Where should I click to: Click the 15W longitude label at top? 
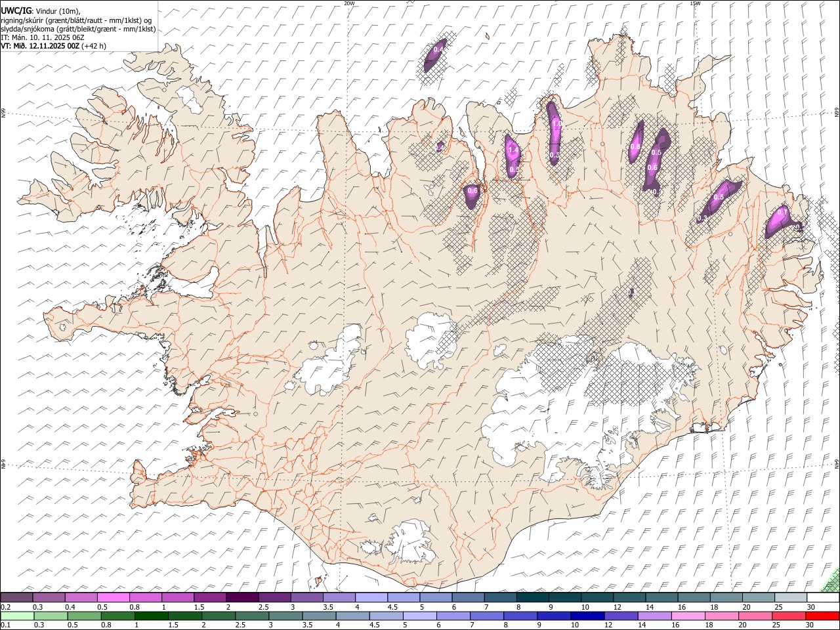coord(695,3)
